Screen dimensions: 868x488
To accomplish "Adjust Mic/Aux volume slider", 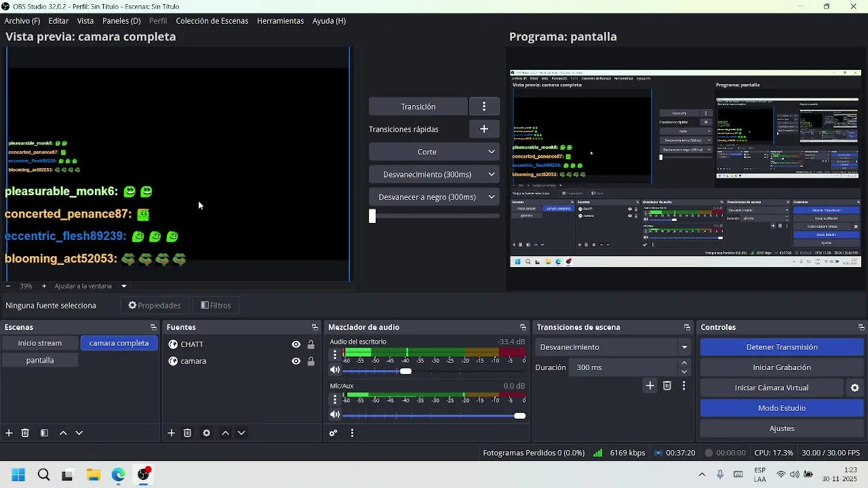I will click(x=519, y=415).
